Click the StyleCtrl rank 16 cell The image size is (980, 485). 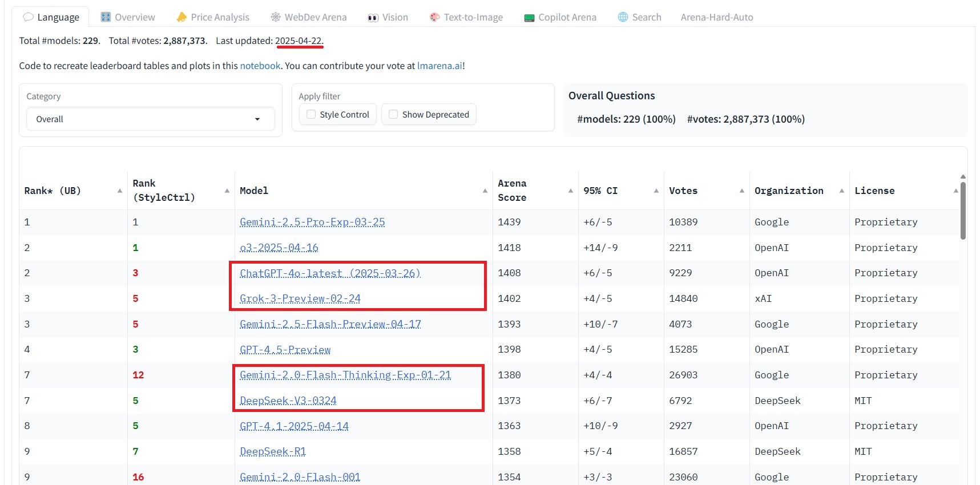(181, 477)
